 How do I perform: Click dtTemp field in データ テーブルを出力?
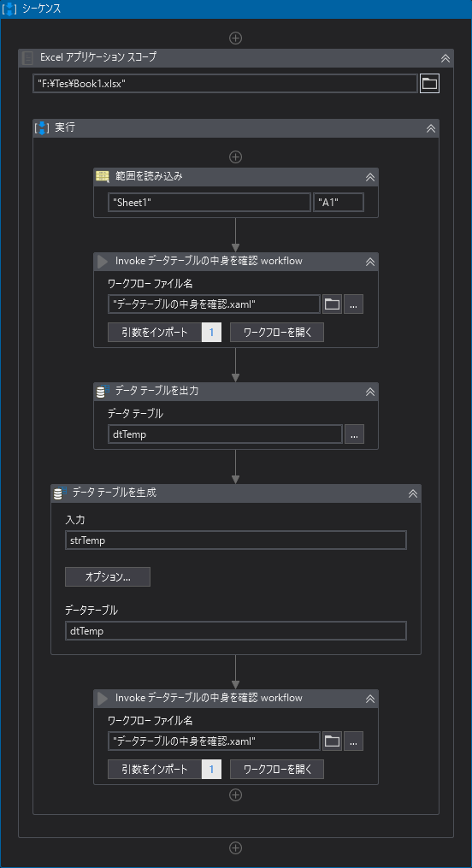tap(225, 434)
